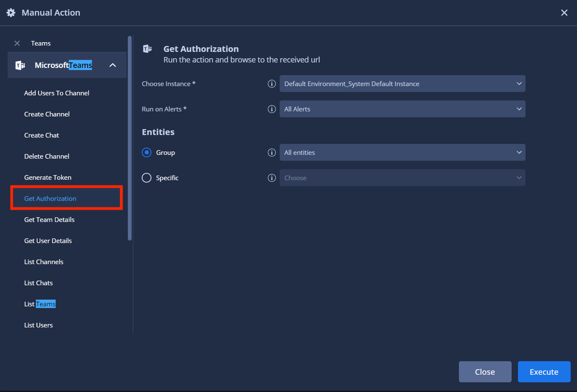Screen dimensions: 577x392
Task: Open the Choose Instance dropdown
Action: coord(402,84)
